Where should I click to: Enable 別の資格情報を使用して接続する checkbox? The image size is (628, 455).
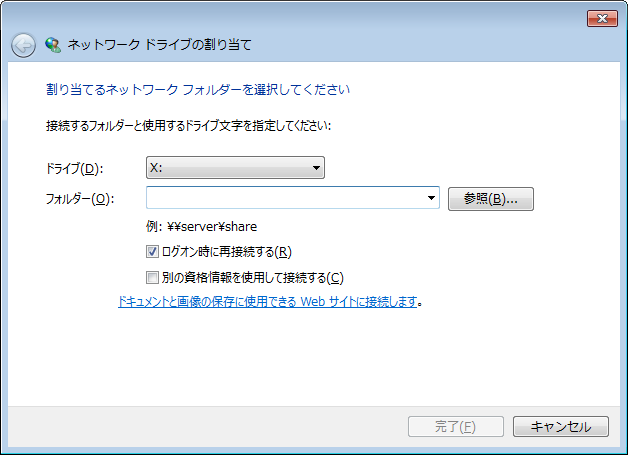pyautogui.click(x=153, y=277)
